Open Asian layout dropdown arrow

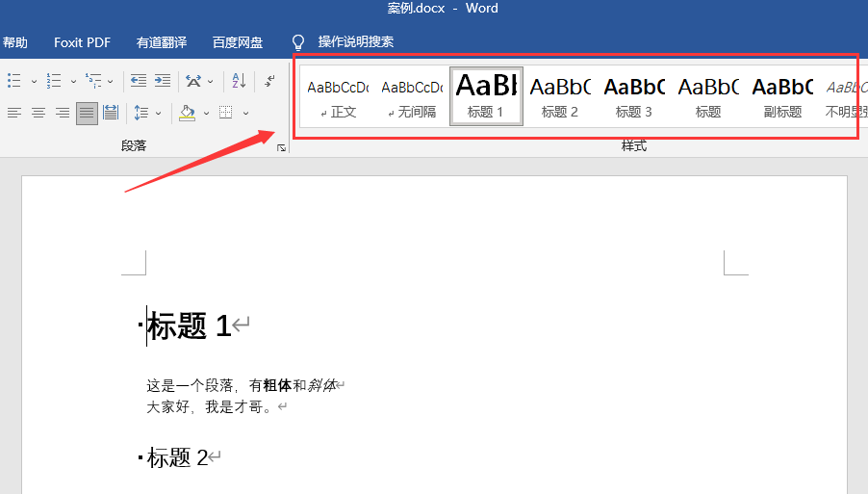click(211, 82)
